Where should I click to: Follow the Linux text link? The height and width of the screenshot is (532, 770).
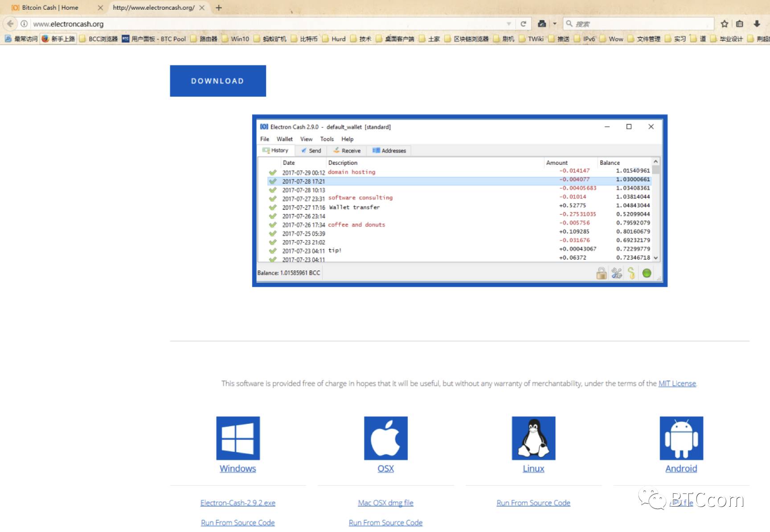tap(533, 468)
